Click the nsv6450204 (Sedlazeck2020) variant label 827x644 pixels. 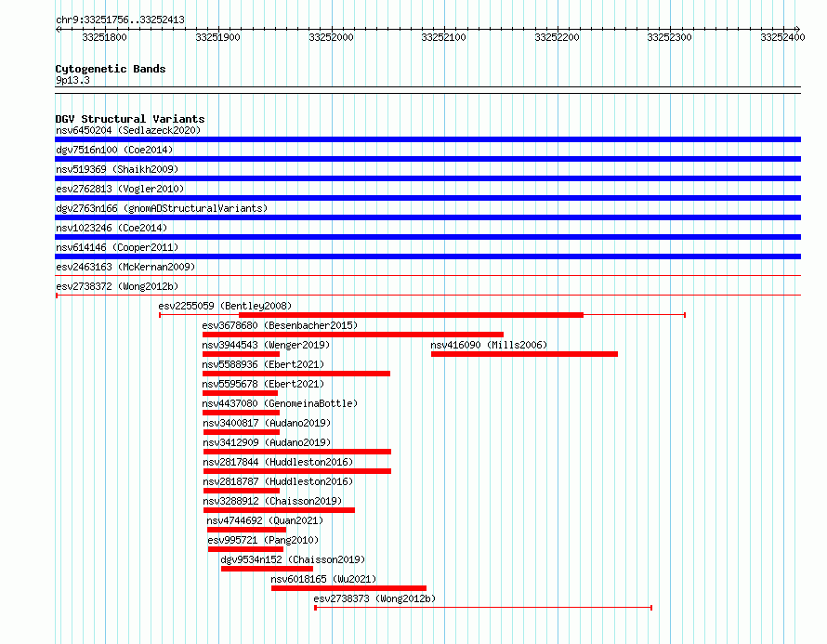pyautogui.click(x=128, y=130)
